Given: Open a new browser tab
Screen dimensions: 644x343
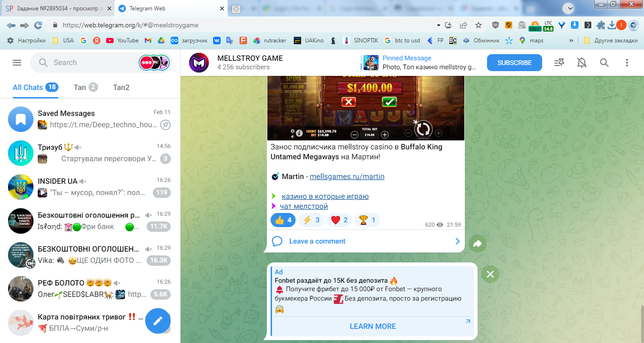Looking at the screenshot, I should point(236,9).
